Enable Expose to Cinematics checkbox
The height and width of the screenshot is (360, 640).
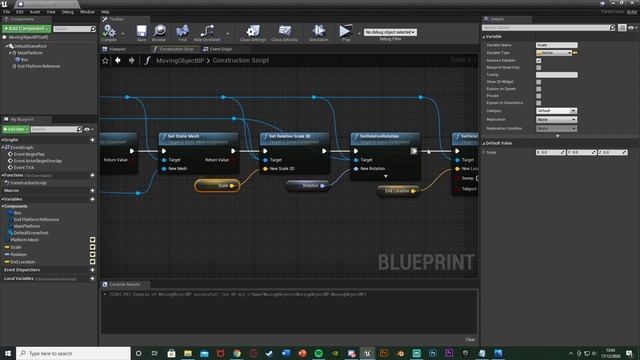point(538,102)
